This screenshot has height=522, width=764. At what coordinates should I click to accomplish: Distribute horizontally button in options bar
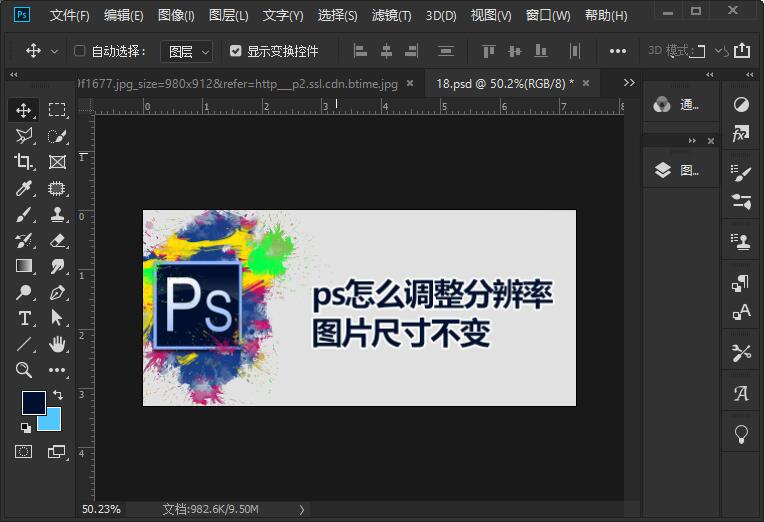(575, 51)
